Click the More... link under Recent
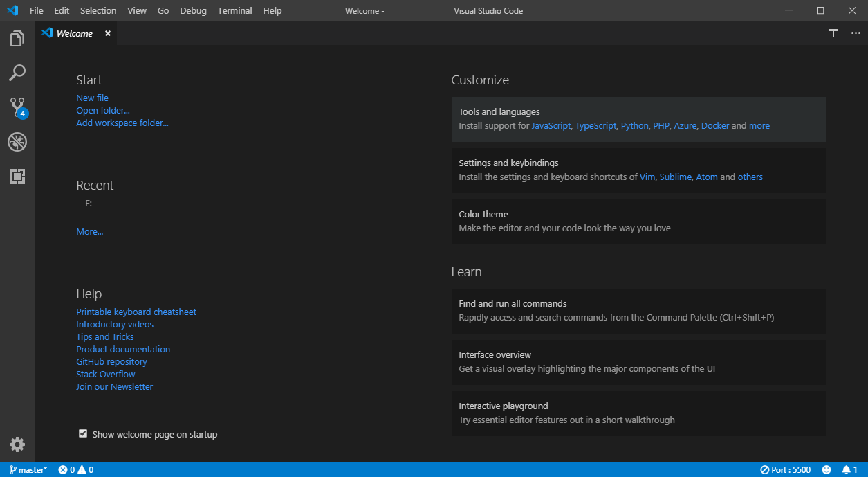 tap(90, 232)
